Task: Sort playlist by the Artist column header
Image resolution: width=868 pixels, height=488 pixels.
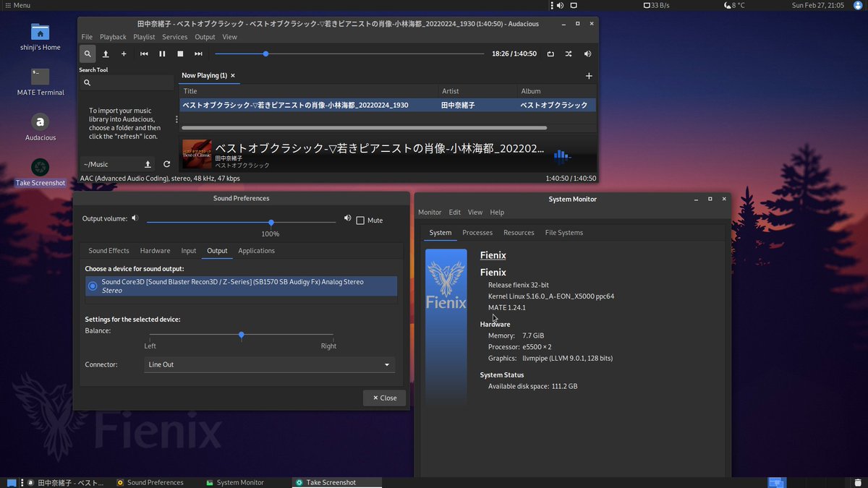Action: coord(478,91)
